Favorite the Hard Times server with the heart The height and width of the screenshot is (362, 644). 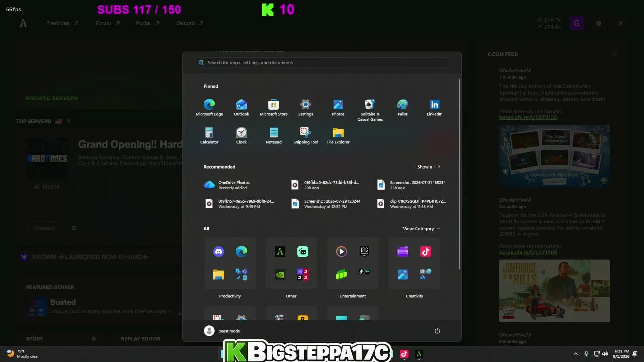74,228
